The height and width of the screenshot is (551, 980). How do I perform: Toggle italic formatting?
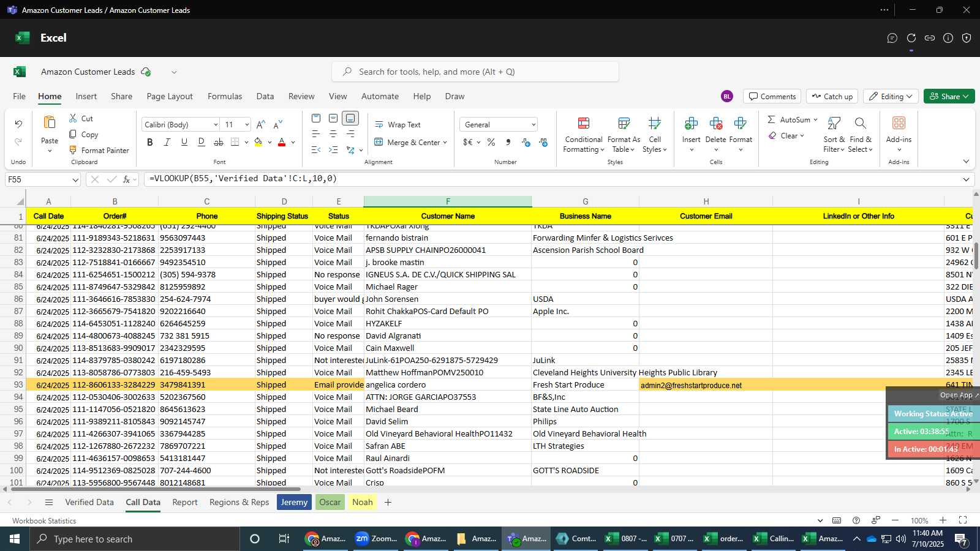pyautogui.click(x=167, y=142)
